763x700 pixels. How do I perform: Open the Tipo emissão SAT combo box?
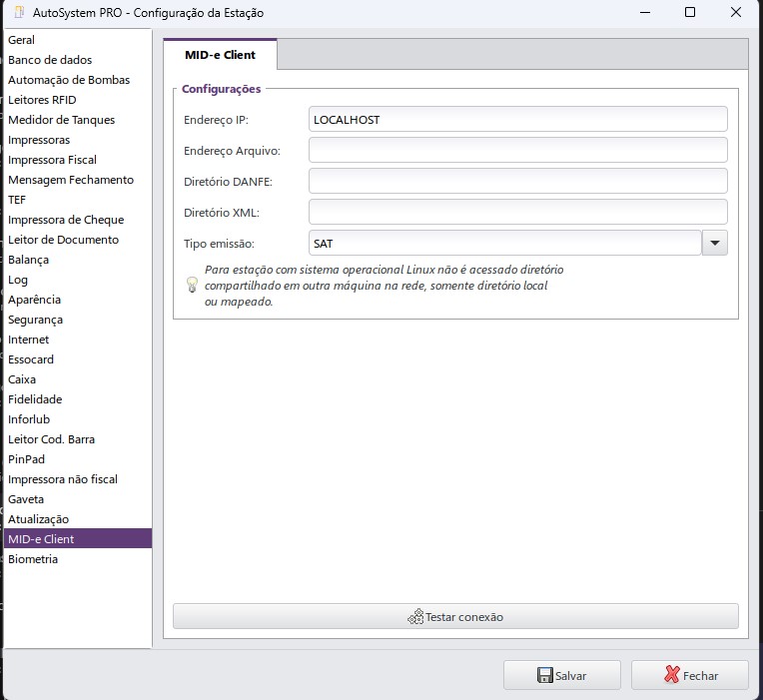tap(505, 244)
